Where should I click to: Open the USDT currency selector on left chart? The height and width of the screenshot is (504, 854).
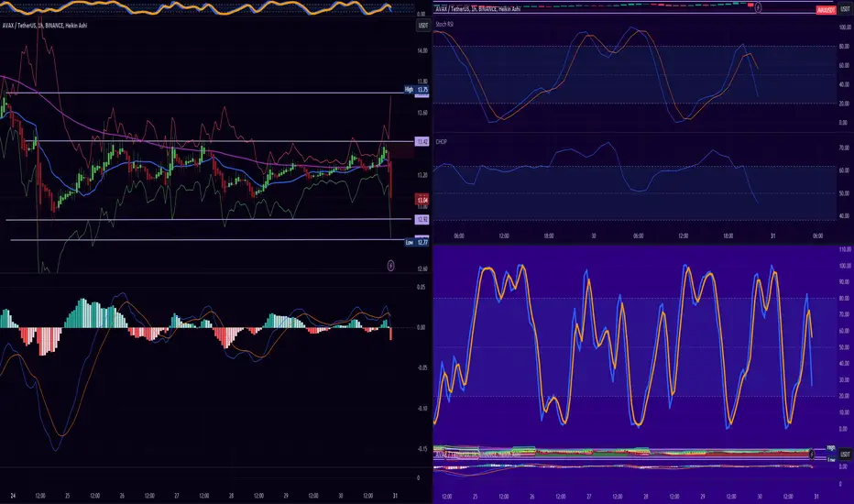point(422,25)
